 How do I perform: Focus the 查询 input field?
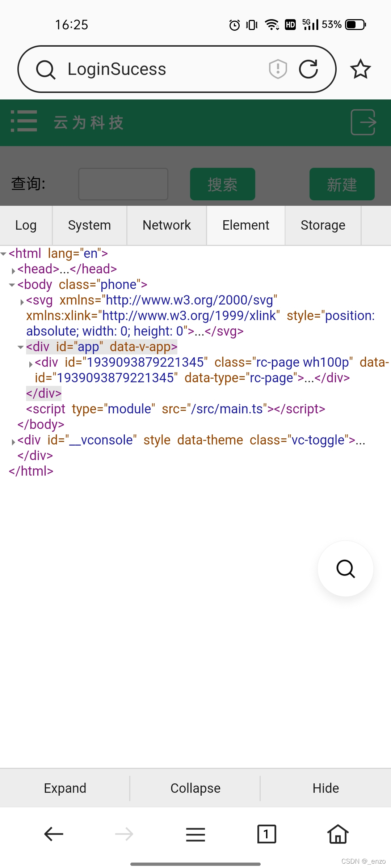[x=123, y=184]
